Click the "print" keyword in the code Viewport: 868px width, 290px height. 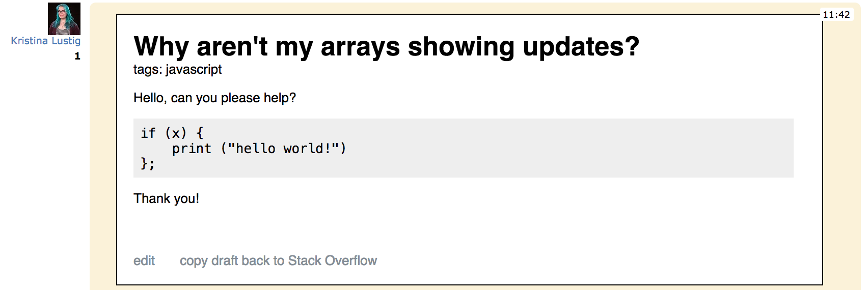pos(192,149)
